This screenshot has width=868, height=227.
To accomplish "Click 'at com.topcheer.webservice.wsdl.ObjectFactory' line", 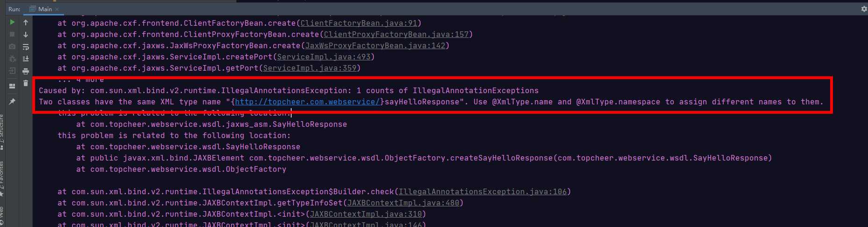I will click(181, 169).
